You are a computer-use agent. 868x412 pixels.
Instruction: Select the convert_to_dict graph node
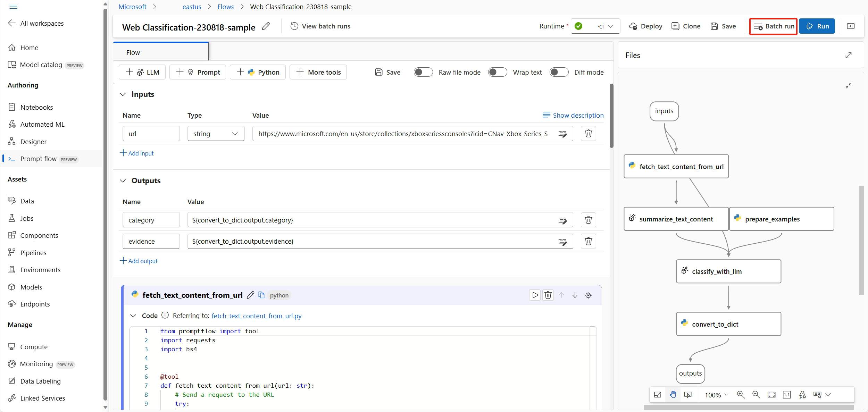point(728,324)
